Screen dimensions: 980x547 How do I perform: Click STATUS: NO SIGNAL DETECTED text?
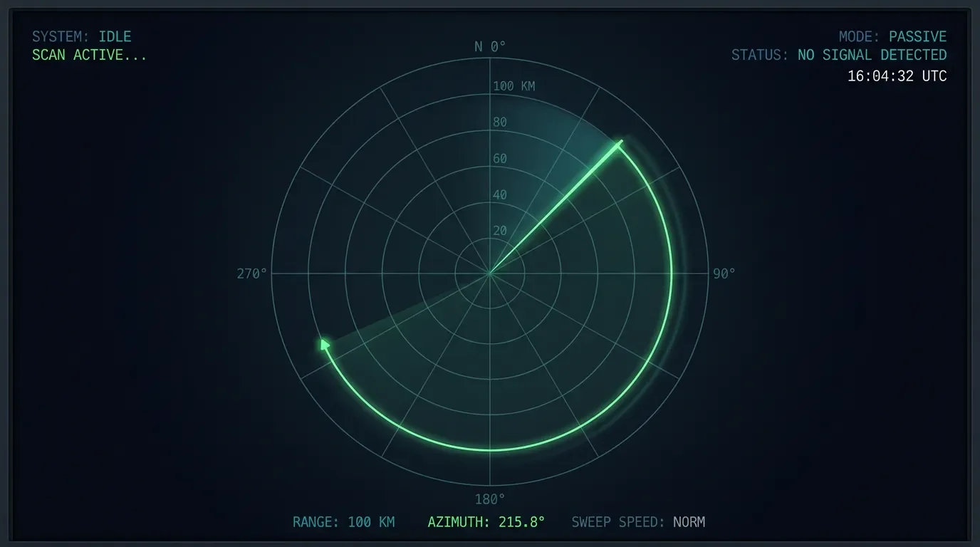coord(839,55)
